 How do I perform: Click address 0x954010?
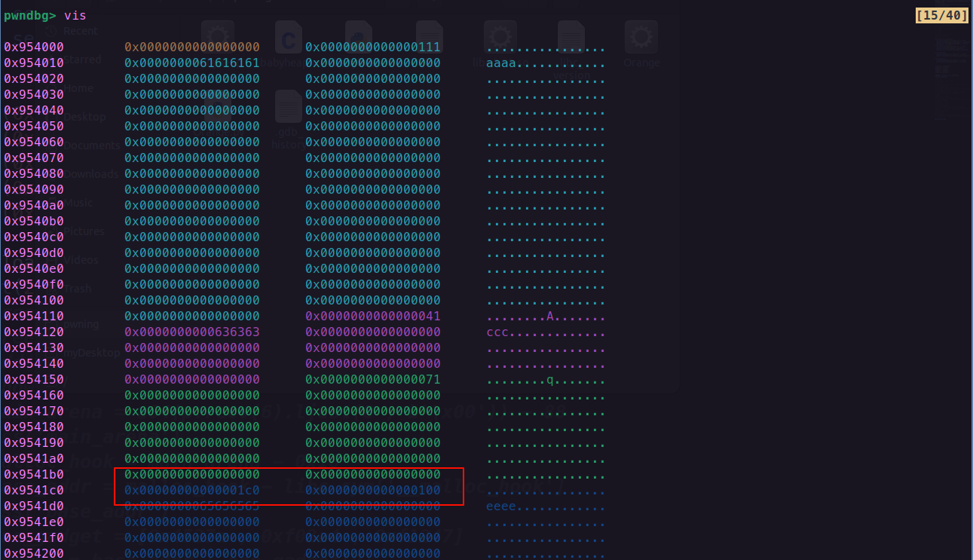coord(34,63)
